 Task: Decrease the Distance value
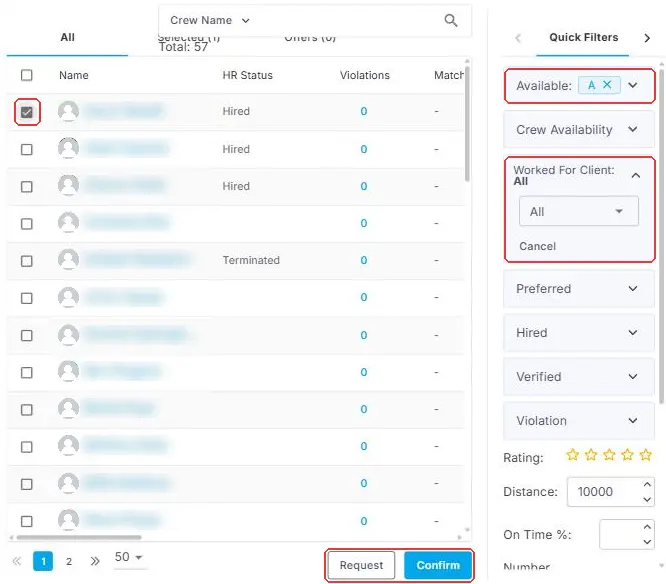click(647, 499)
